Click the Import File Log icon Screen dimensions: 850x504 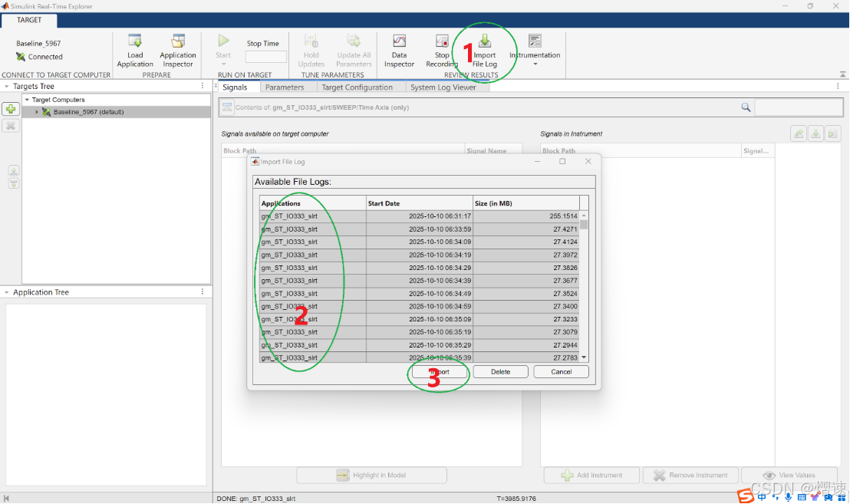coord(485,41)
